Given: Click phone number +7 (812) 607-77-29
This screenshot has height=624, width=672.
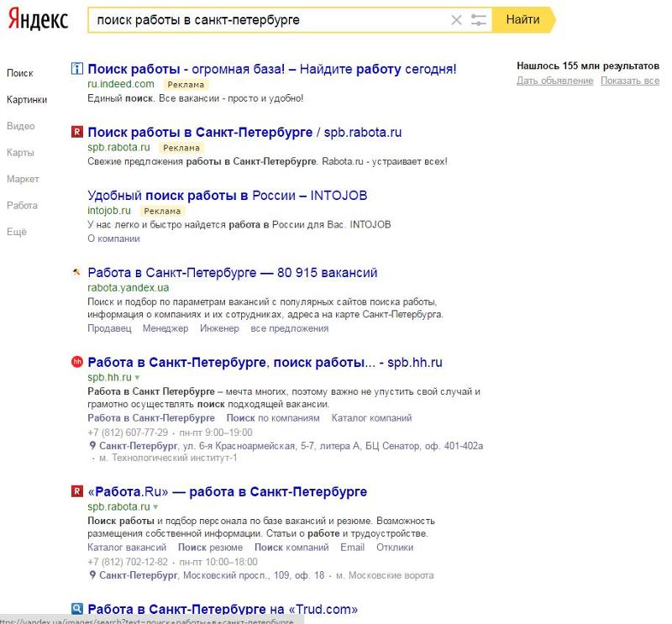Looking at the screenshot, I should pos(128,432).
